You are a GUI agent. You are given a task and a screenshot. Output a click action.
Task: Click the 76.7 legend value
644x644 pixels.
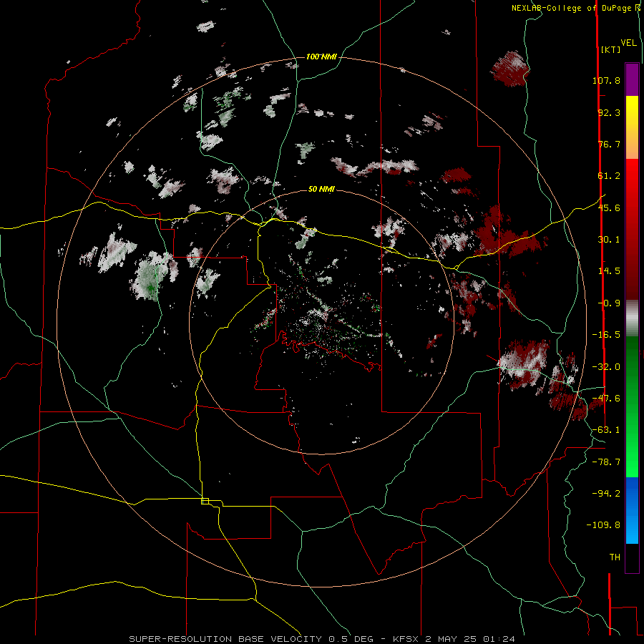point(609,144)
